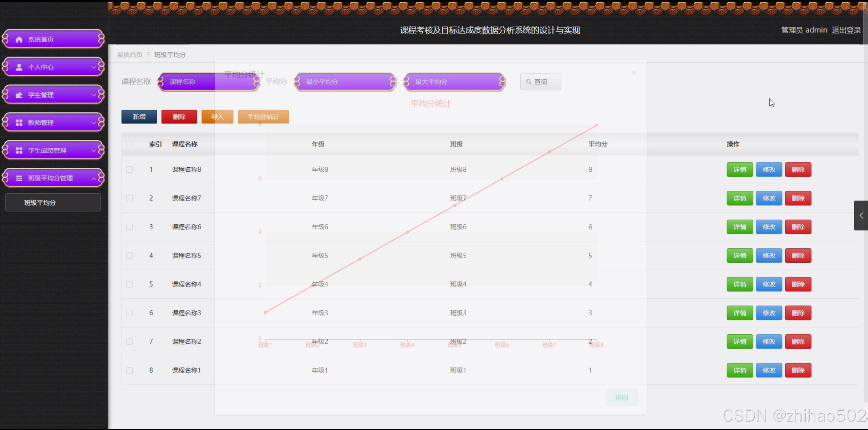The image size is (868, 430).
Task: Collapse the 班级平均分管理 menu chevron
Action: coord(94,178)
